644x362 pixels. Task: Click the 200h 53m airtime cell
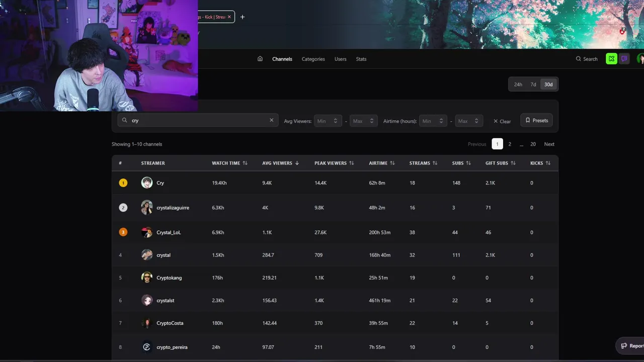(380, 233)
